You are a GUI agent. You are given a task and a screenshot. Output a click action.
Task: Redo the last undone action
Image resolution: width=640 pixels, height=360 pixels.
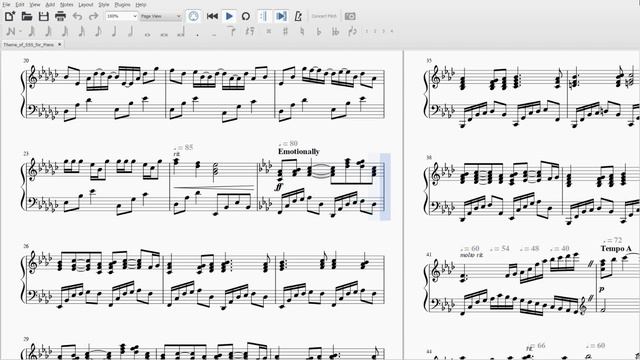(93, 16)
